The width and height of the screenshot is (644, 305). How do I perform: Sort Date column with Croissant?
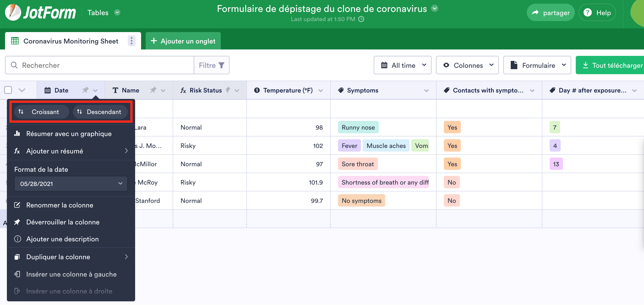[x=41, y=112]
